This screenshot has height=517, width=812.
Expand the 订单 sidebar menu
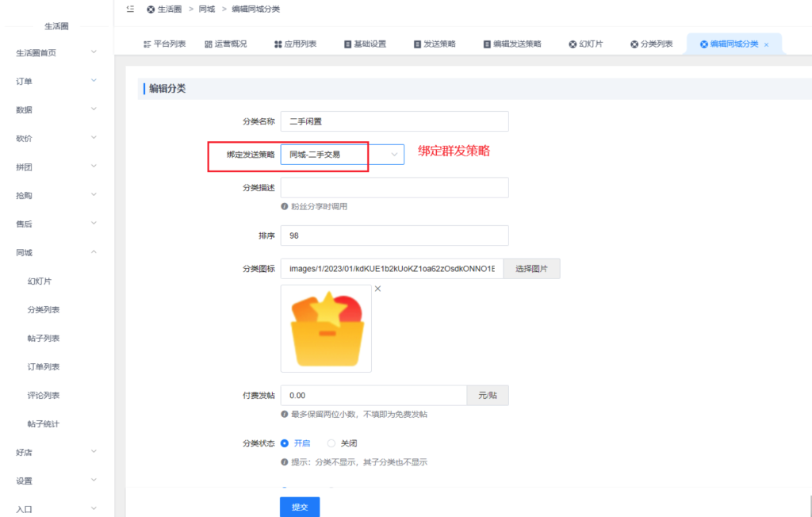(x=94, y=81)
